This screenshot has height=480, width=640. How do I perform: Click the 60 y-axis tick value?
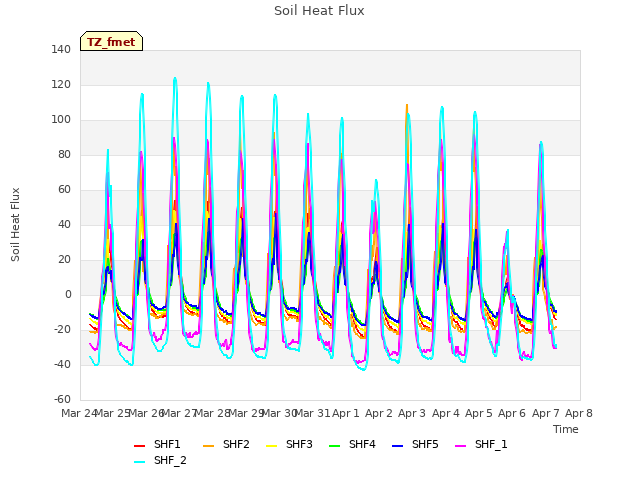tap(64, 189)
